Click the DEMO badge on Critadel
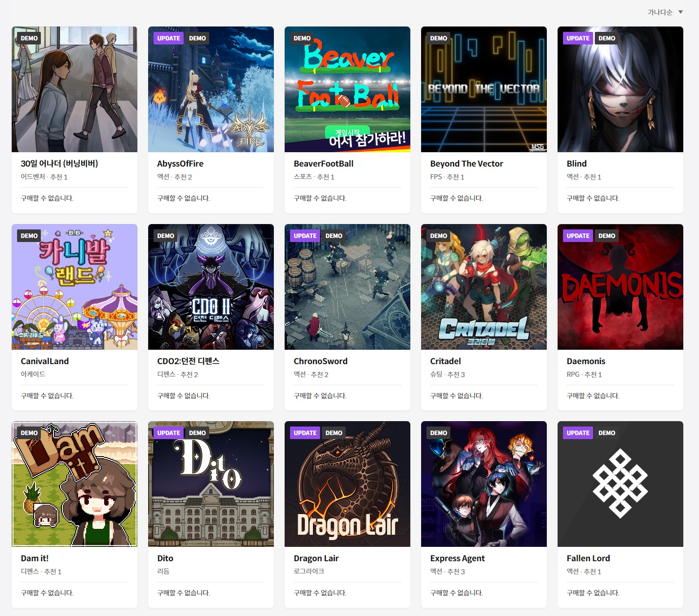The image size is (699, 616). [x=439, y=236]
